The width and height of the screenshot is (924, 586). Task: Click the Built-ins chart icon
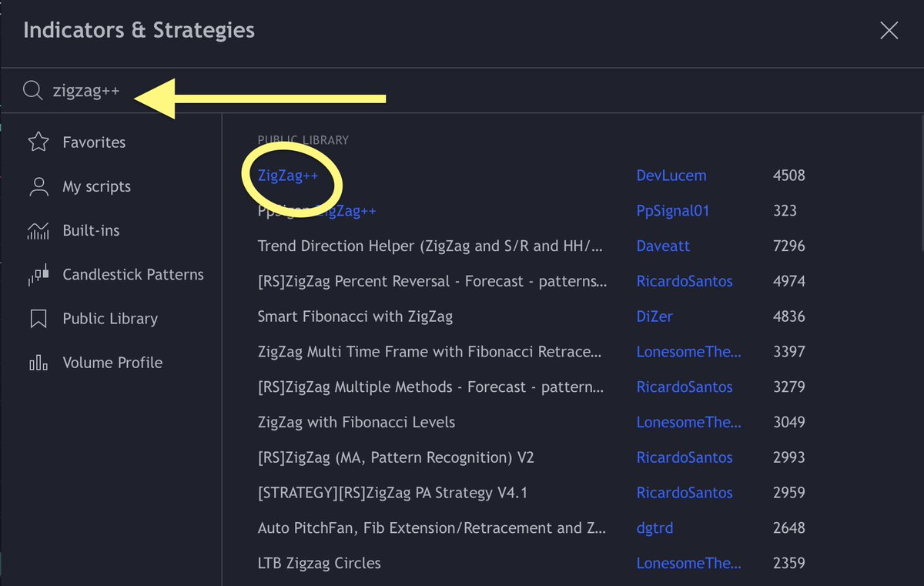38,230
